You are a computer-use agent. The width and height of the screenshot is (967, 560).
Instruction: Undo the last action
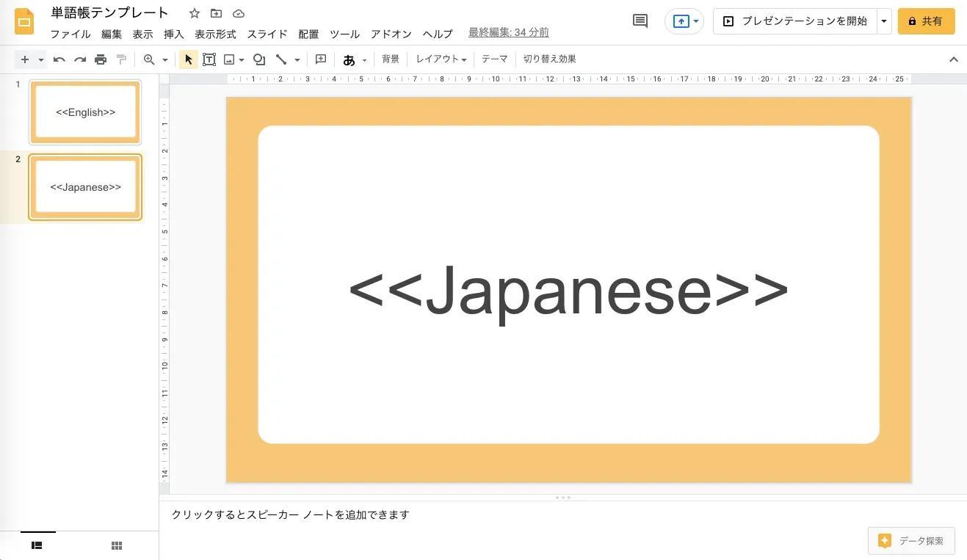click(59, 59)
